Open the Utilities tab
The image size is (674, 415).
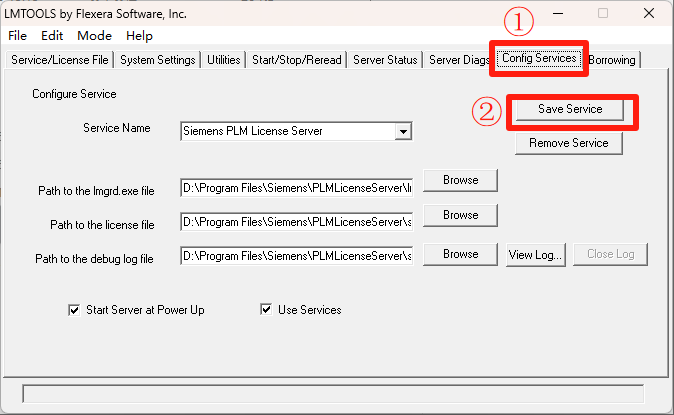tap(224, 60)
